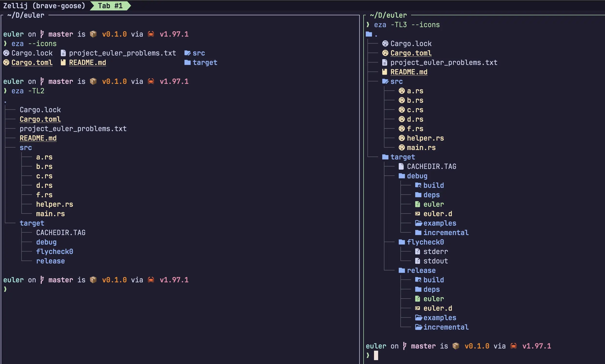Click the src directory in left tree
The image size is (605, 364).
(x=26, y=147)
